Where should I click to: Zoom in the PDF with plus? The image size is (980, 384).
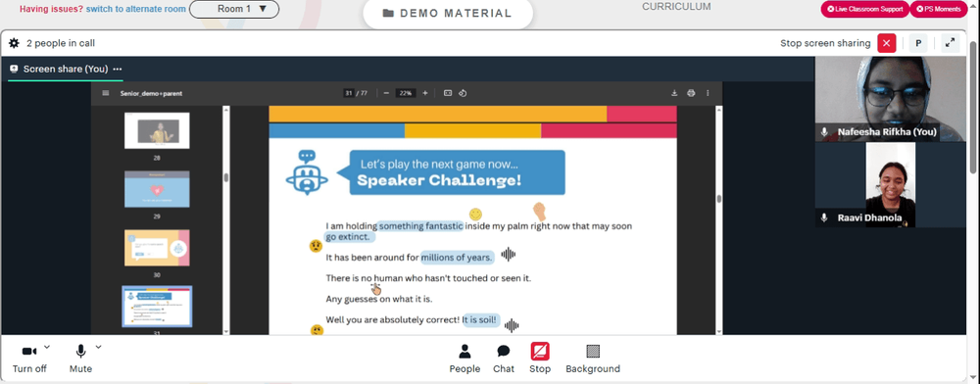(x=425, y=93)
